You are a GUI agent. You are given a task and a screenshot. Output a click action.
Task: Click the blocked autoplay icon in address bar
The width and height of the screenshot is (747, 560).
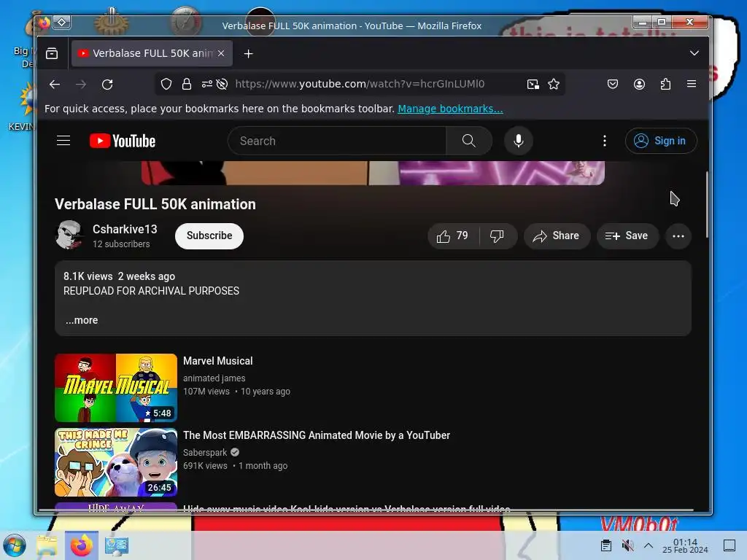[222, 85]
